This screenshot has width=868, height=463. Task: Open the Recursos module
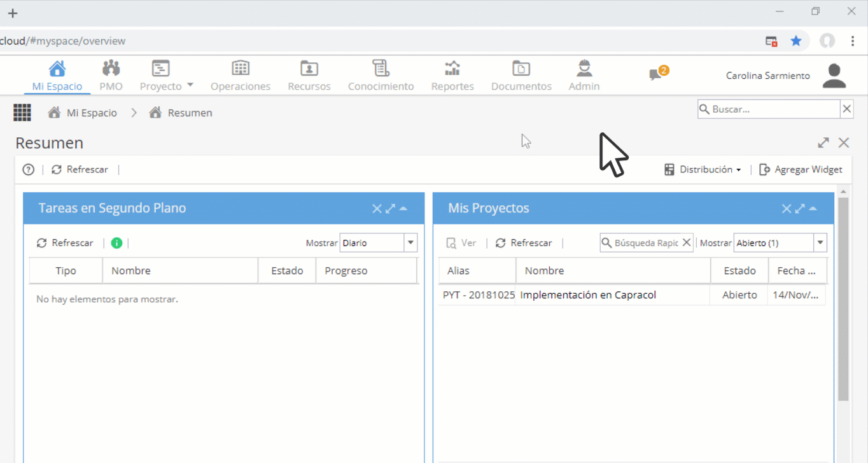[309, 76]
